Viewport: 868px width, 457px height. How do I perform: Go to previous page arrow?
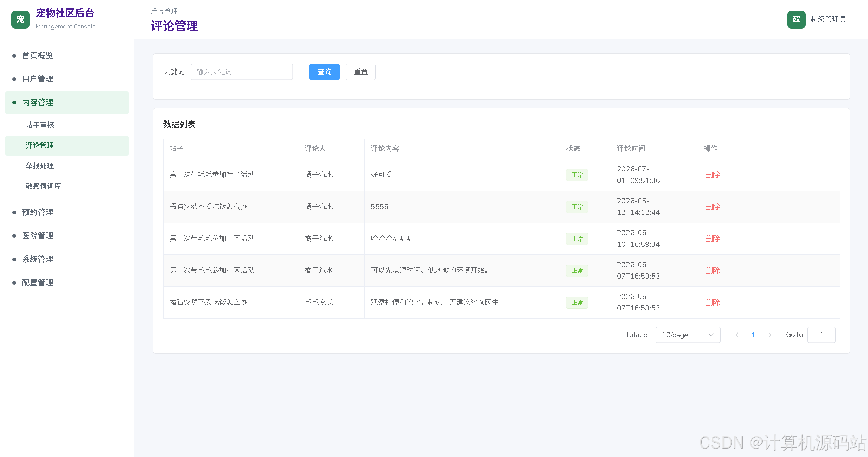pyautogui.click(x=737, y=335)
